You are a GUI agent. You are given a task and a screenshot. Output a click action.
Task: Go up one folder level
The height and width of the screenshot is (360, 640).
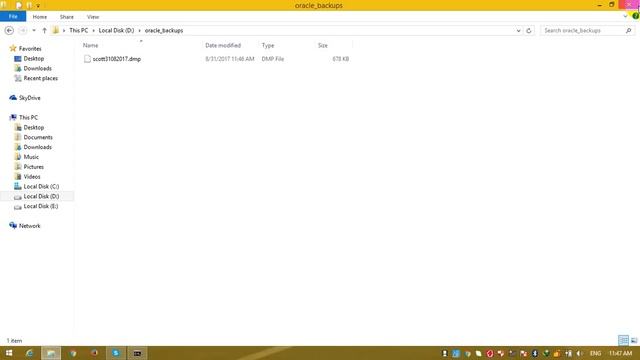point(44,31)
